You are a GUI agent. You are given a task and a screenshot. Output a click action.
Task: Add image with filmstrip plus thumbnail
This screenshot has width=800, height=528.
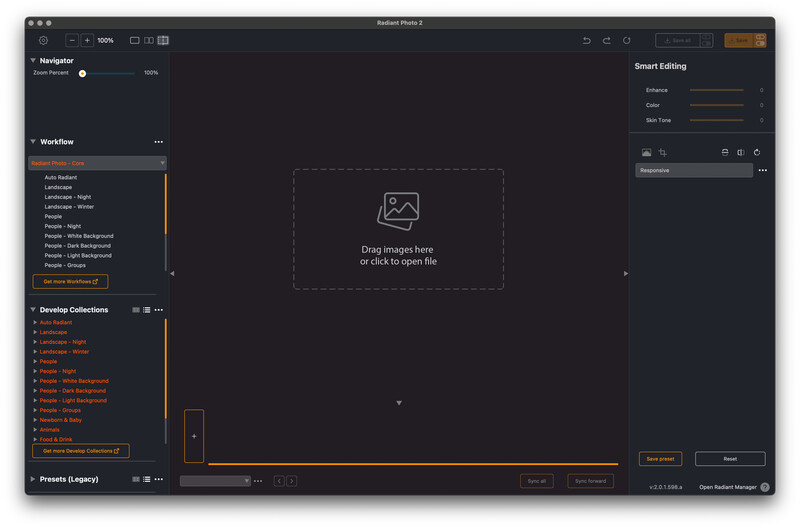pos(194,436)
